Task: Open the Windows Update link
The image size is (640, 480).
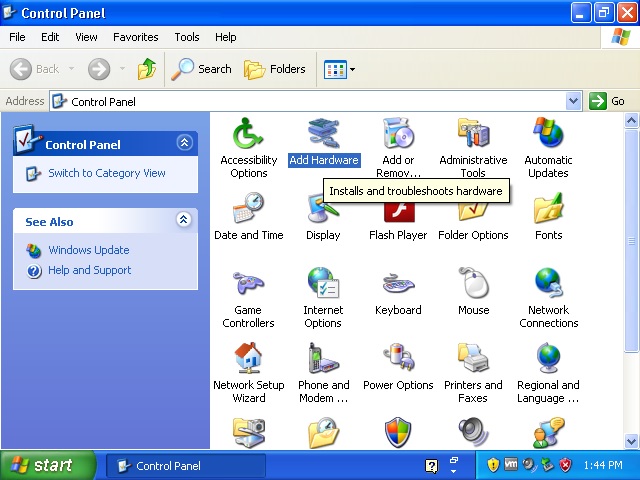Action: pyautogui.click(x=88, y=250)
